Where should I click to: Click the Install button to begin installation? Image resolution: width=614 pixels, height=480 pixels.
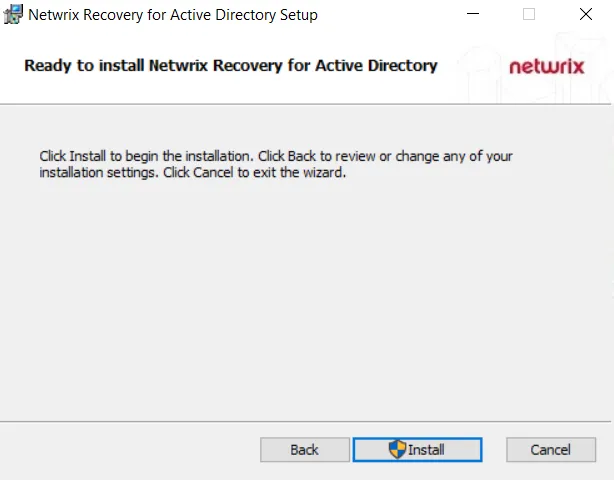pyautogui.click(x=417, y=449)
